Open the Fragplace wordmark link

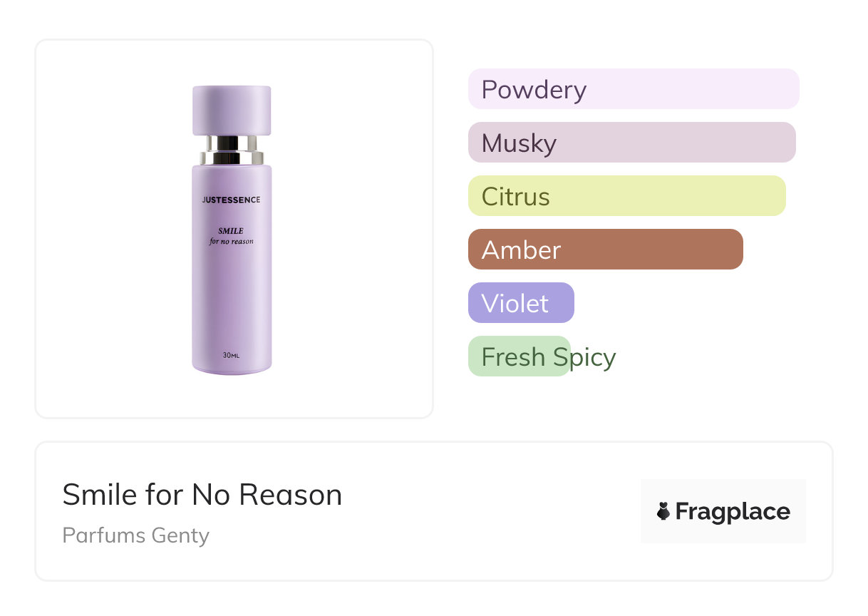(x=733, y=511)
